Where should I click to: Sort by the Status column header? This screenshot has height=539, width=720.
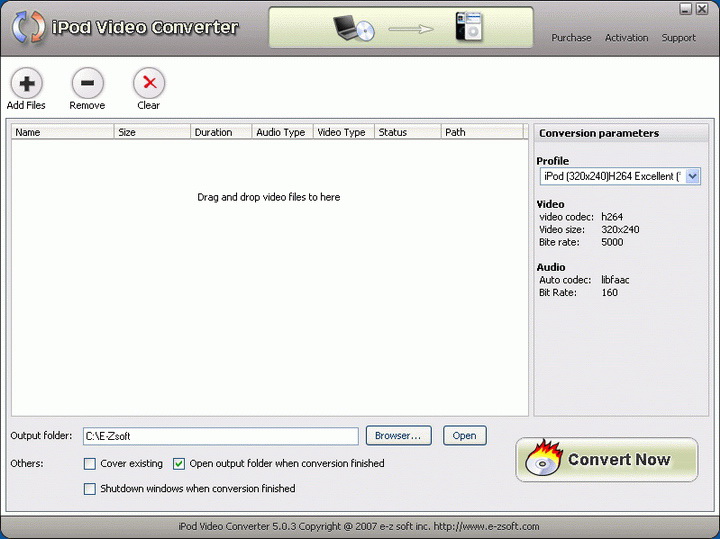coord(408,132)
